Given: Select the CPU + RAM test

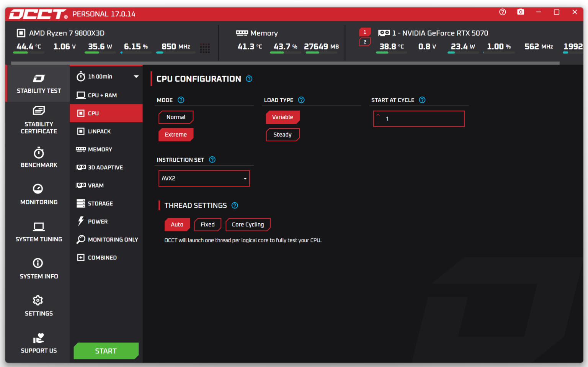Looking at the screenshot, I should point(106,95).
